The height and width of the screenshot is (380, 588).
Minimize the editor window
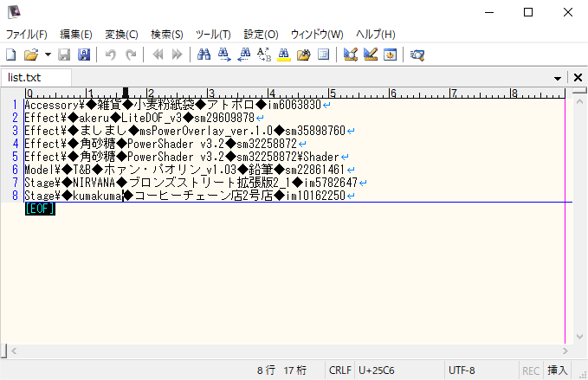pyautogui.click(x=489, y=12)
